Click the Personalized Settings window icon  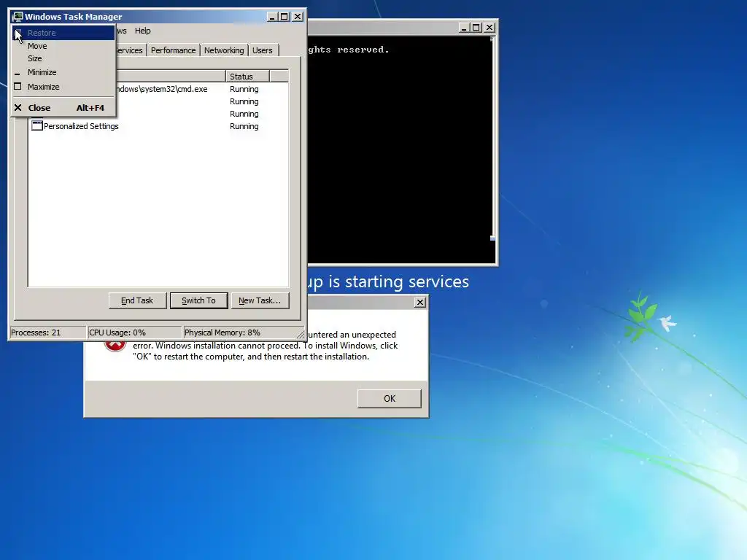click(36, 125)
